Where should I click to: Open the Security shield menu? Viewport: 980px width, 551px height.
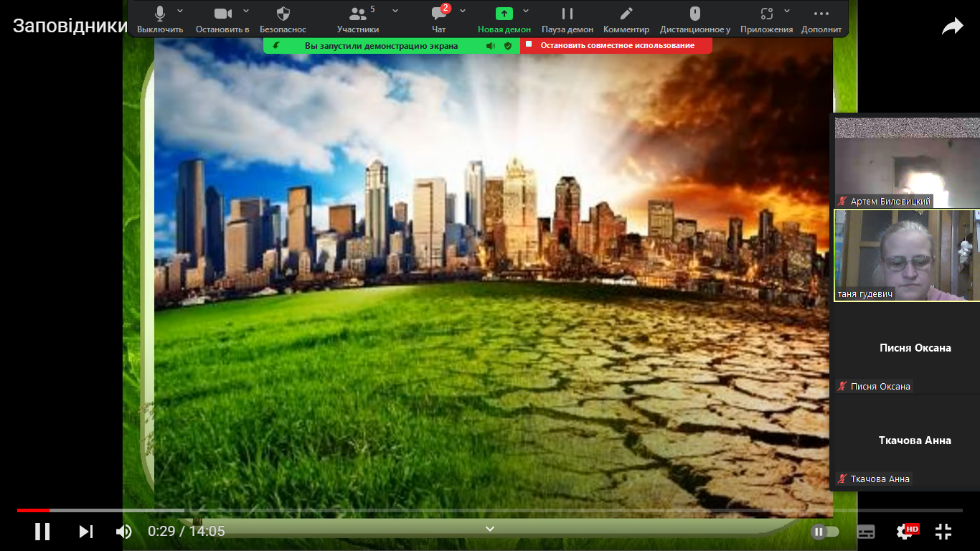tap(283, 14)
